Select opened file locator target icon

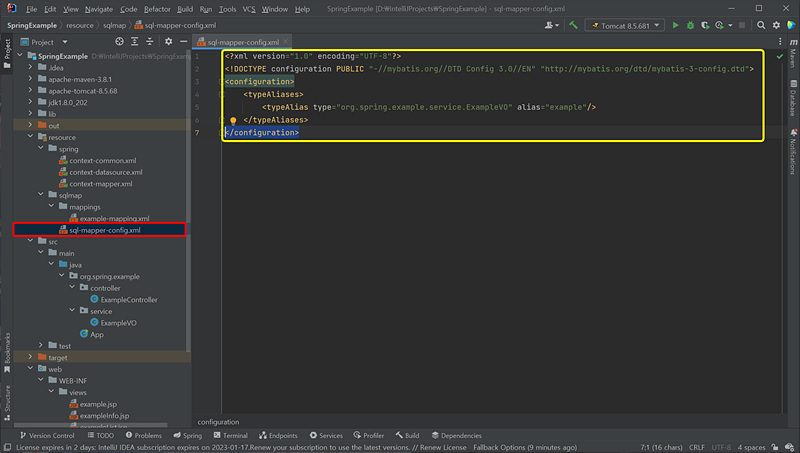(119, 42)
